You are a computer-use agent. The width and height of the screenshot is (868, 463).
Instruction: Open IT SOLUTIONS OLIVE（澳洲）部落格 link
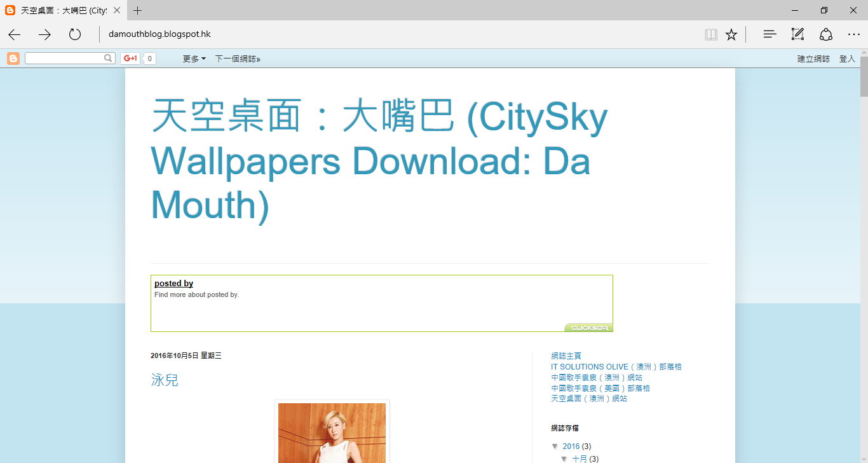pyautogui.click(x=616, y=367)
